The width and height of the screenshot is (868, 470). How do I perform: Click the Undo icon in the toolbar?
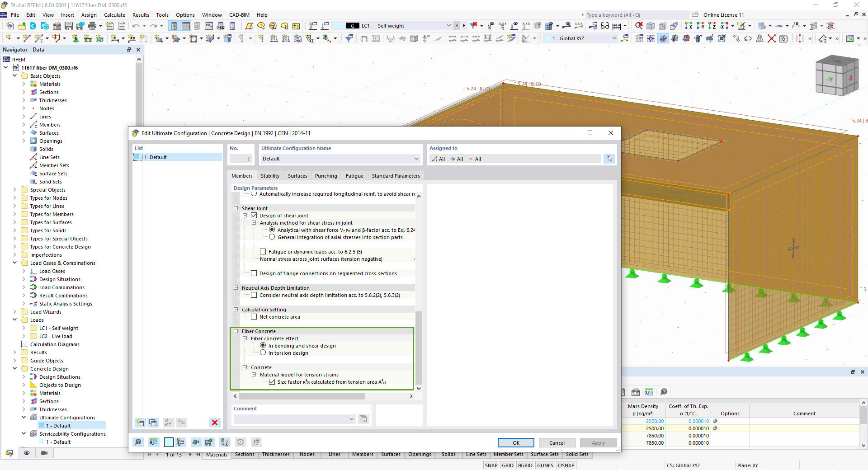[x=136, y=26]
